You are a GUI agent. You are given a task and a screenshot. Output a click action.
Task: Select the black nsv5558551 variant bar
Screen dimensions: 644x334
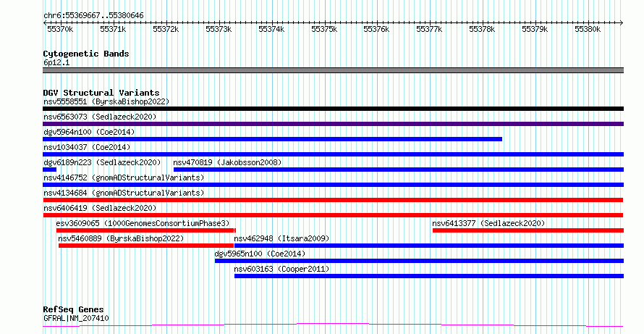[333, 109]
